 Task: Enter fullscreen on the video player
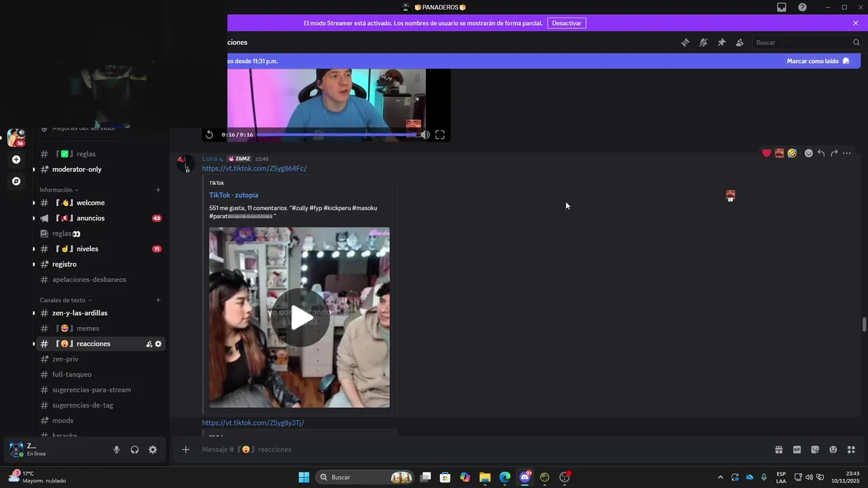(440, 135)
